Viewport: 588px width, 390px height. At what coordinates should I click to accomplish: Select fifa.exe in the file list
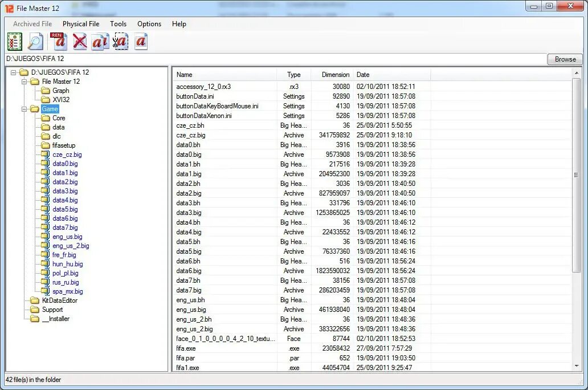[186, 348]
